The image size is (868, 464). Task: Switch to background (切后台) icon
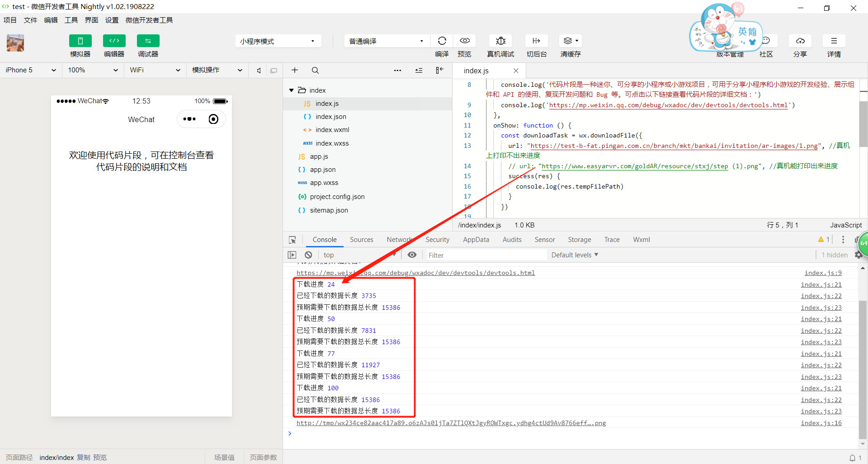537,41
